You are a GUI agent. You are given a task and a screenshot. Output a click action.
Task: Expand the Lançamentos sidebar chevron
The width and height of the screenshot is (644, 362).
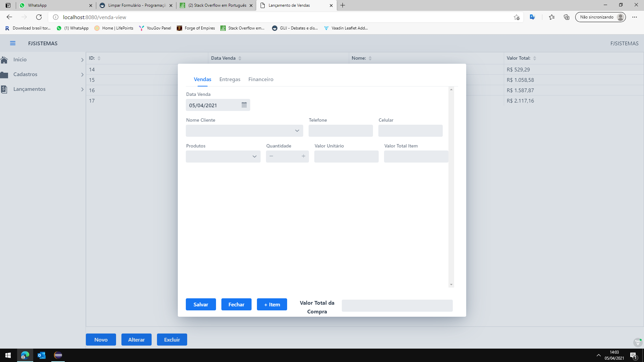pos(82,89)
